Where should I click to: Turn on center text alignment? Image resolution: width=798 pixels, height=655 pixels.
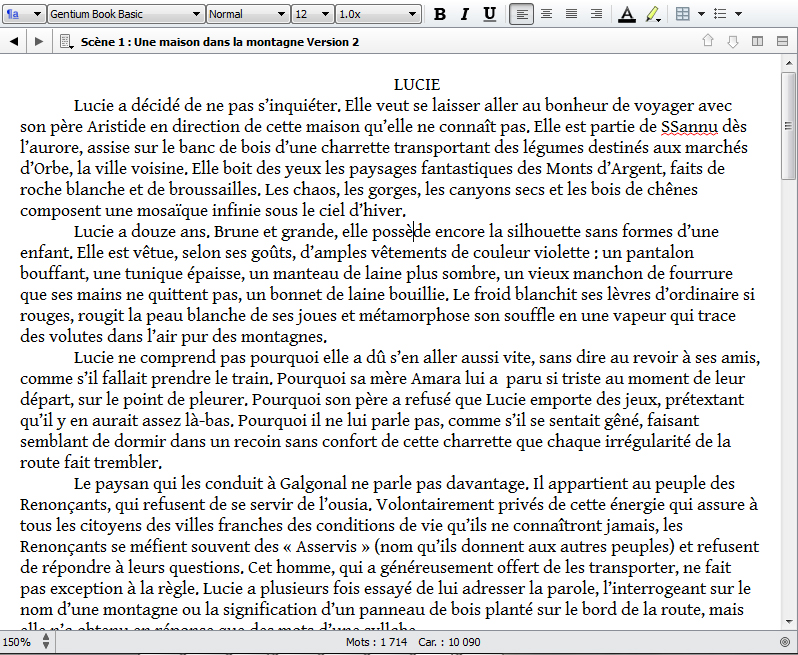click(x=547, y=14)
